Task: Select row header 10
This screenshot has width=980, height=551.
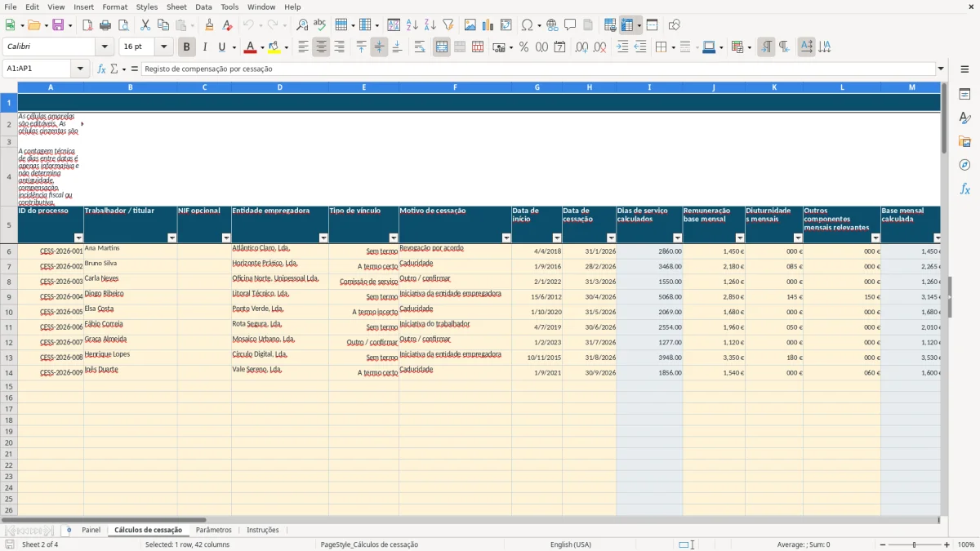Action: [9, 312]
